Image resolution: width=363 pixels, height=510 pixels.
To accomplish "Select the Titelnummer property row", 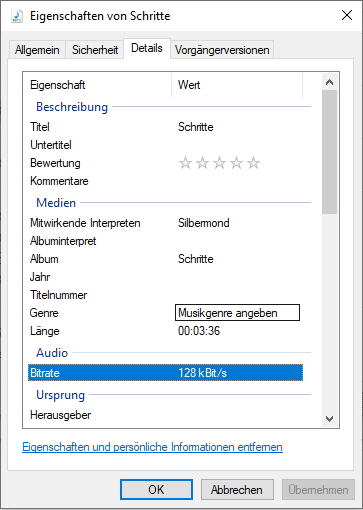I will (166, 295).
